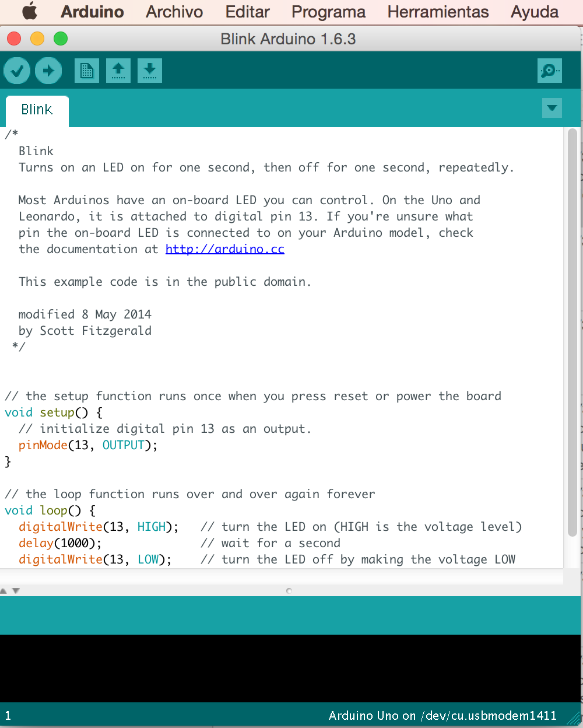Click the pinMode(13, OUTPUT) line
The image size is (583, 728).
pos(88,445)
